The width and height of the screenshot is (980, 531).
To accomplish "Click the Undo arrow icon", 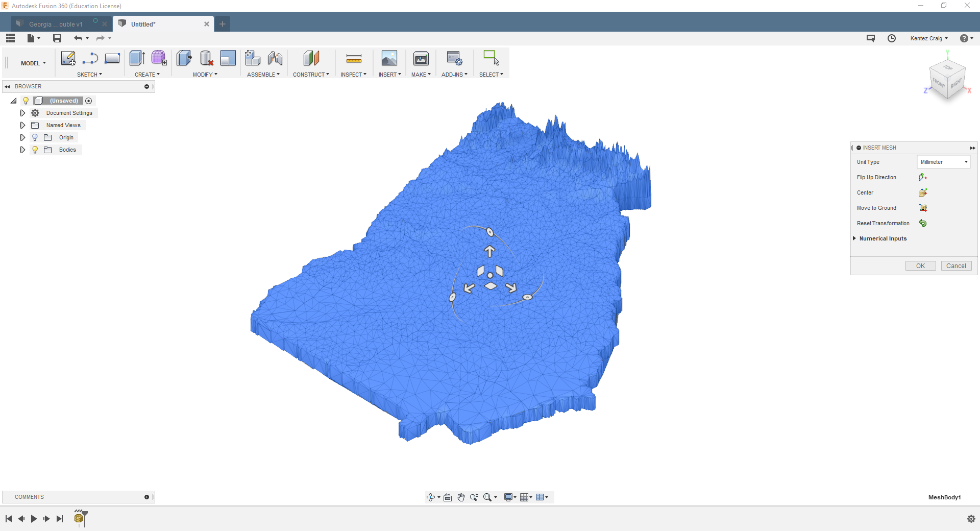I will (x=78, y=38).
